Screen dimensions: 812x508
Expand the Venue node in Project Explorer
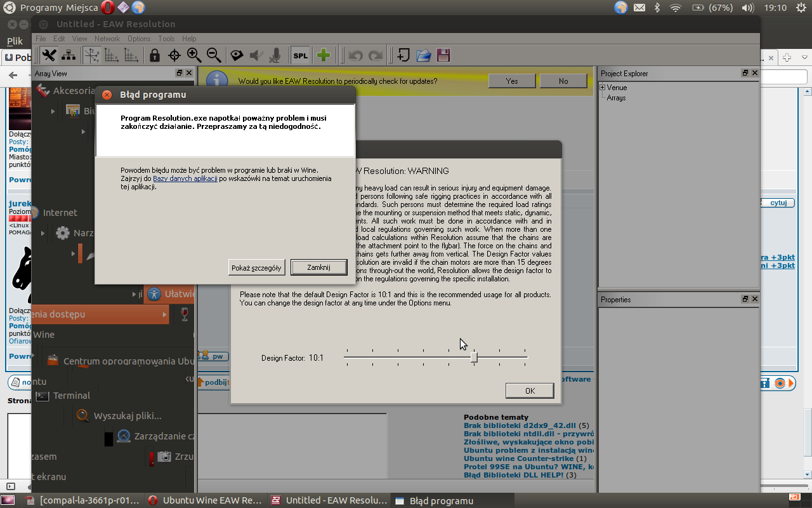[x=602, y=88]
